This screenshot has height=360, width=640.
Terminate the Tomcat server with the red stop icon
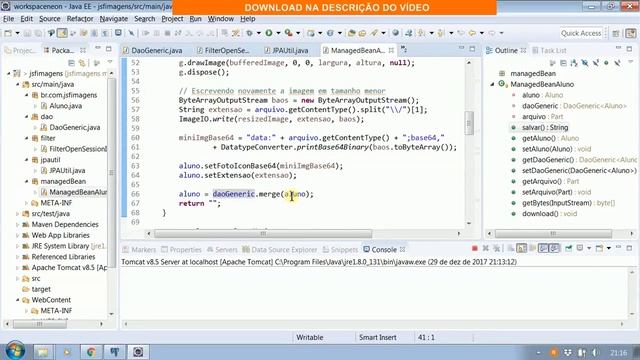[474, 248]
